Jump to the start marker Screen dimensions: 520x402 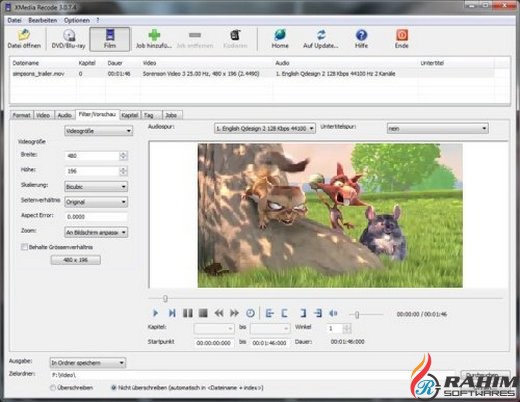(269, 313)
